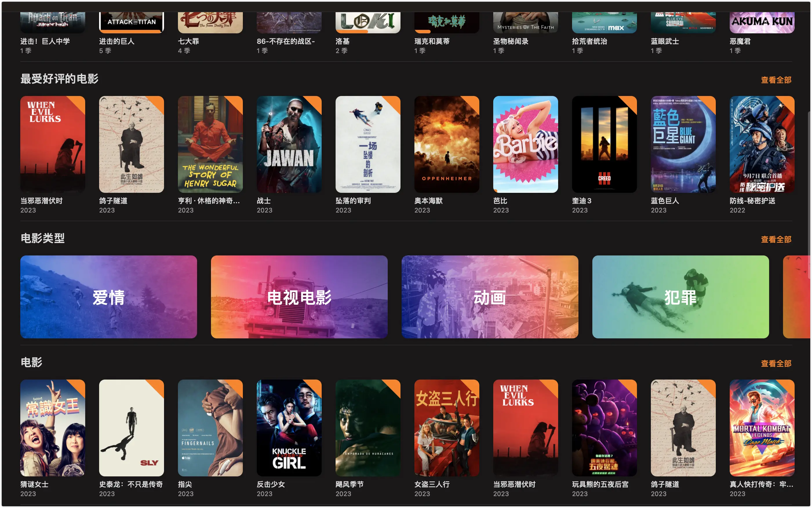
Task: Open the 坠落的审判 movie poster
Action: (x=368, y=144)
